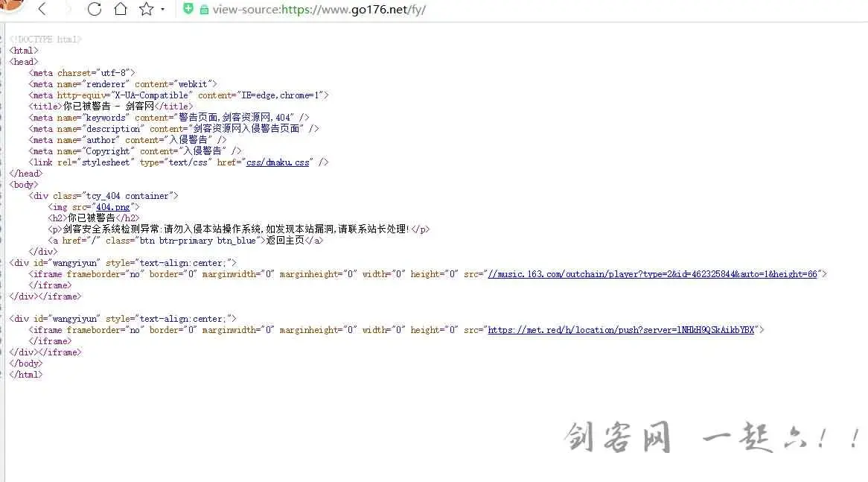Click the closing </html> tag line
Image resolution: width=868 pixels, height=482 pixels.
click(x=26, y=375)
